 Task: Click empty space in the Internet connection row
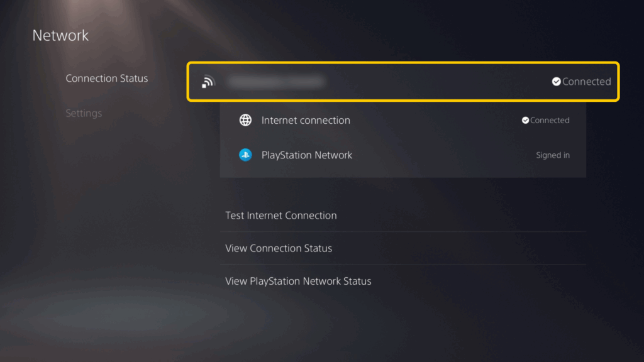coord(434,120)
